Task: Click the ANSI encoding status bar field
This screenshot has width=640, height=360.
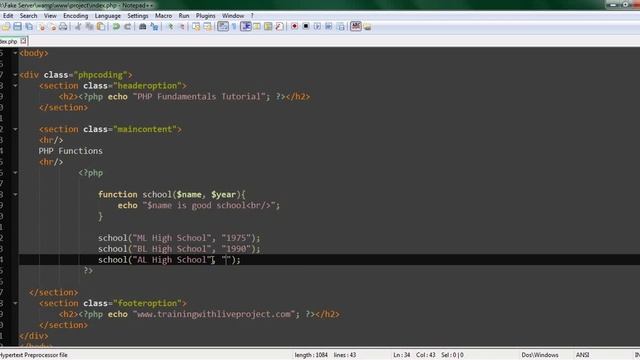Action: click(x=582, y=355)
